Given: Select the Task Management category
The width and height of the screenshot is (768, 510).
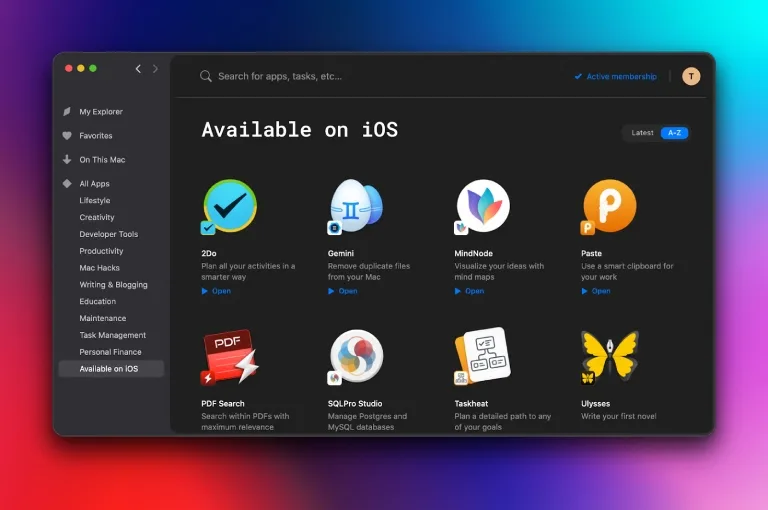Looking at the screenshot, I should (x=113, y=335).
